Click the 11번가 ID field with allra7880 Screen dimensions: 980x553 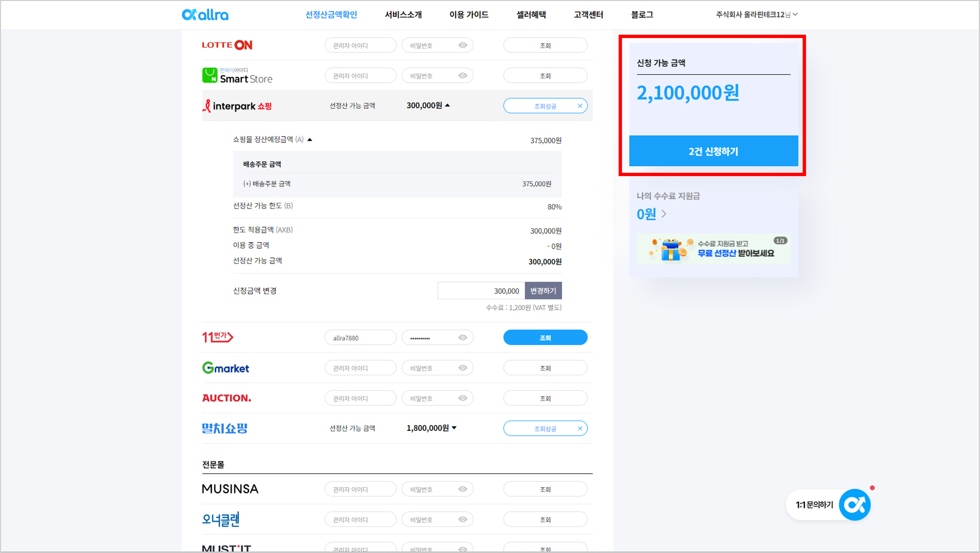coord(361,338)
